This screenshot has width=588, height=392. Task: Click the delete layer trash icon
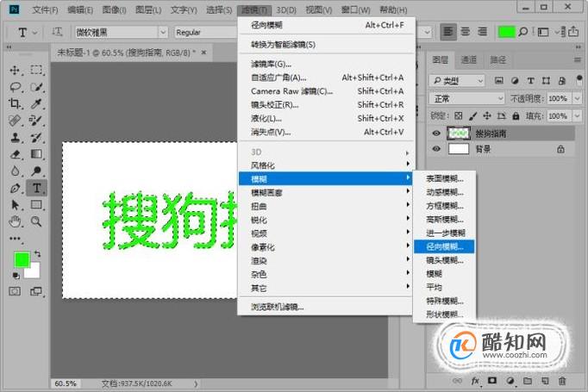click(x=562, y=381)
